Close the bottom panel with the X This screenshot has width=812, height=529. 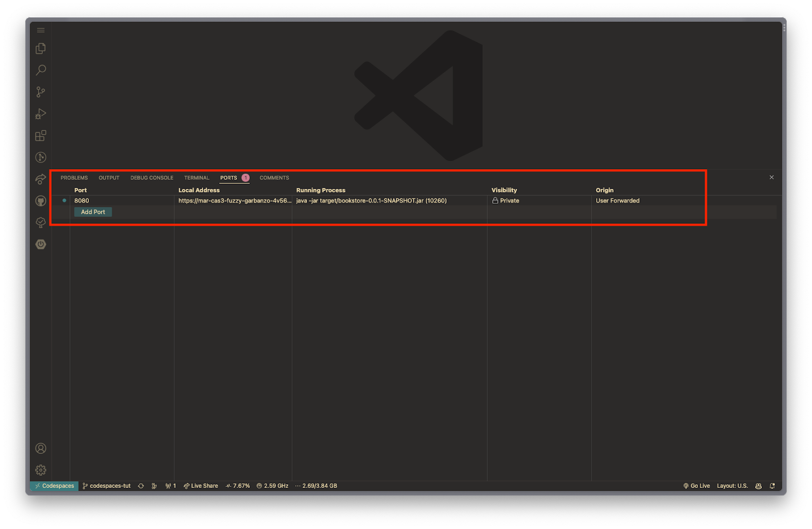(x=771, y=178)
